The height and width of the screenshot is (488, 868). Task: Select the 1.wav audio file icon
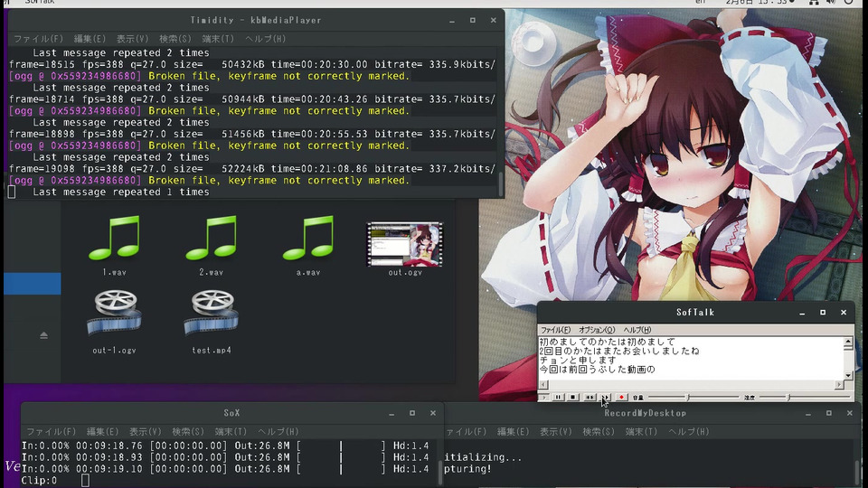click(x=115, y=239)
